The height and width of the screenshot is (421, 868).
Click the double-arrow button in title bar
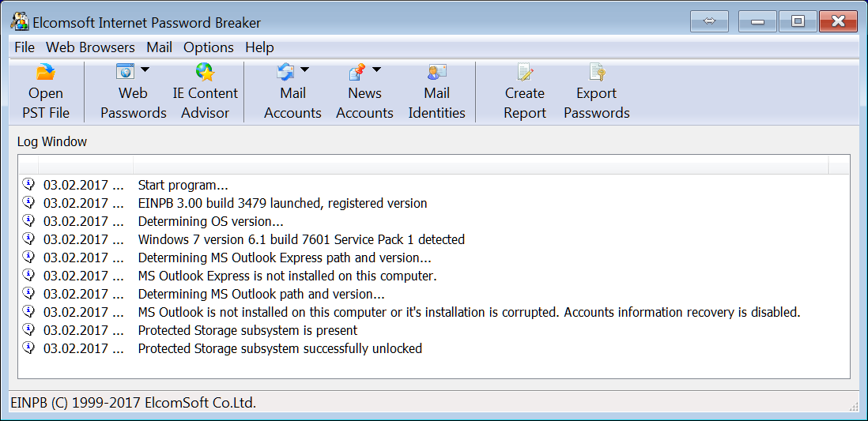[709, 21]
